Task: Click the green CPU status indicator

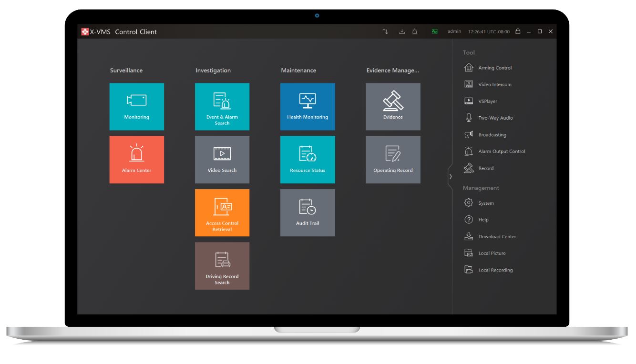Action: click(x=435, y=32)
